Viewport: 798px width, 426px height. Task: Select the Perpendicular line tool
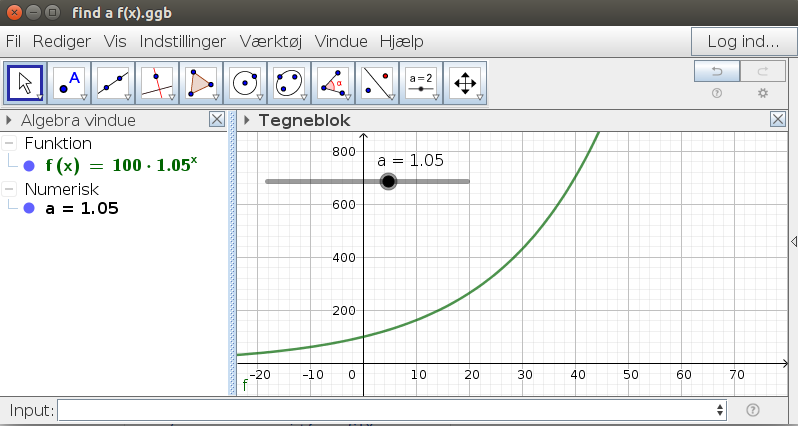(x=157, y=83)
